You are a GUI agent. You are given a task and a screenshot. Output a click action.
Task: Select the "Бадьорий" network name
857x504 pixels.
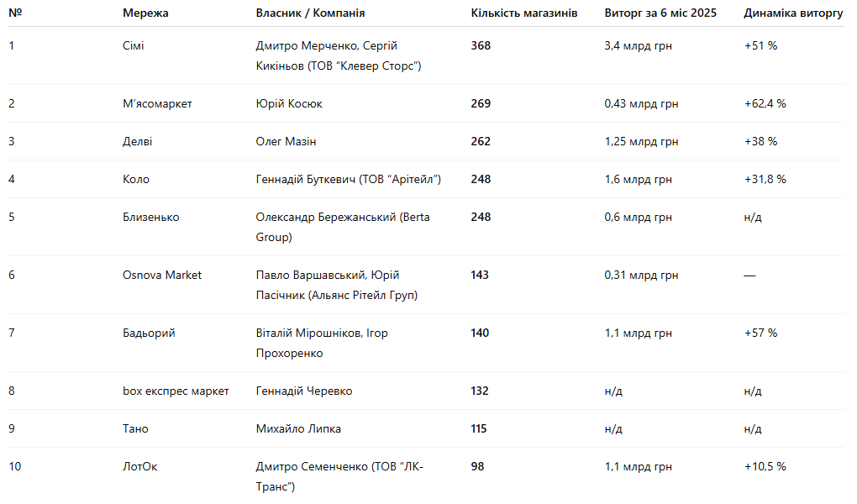[149, 333]
